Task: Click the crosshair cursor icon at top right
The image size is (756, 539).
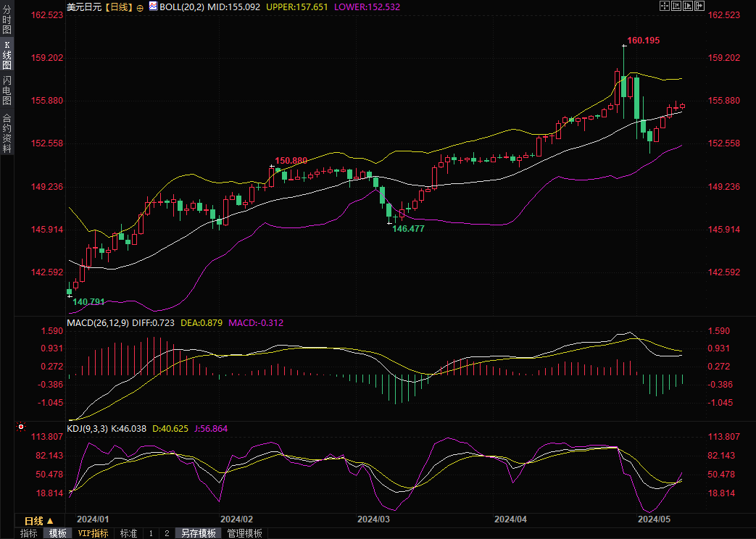Action: click(x=664, y=6)
